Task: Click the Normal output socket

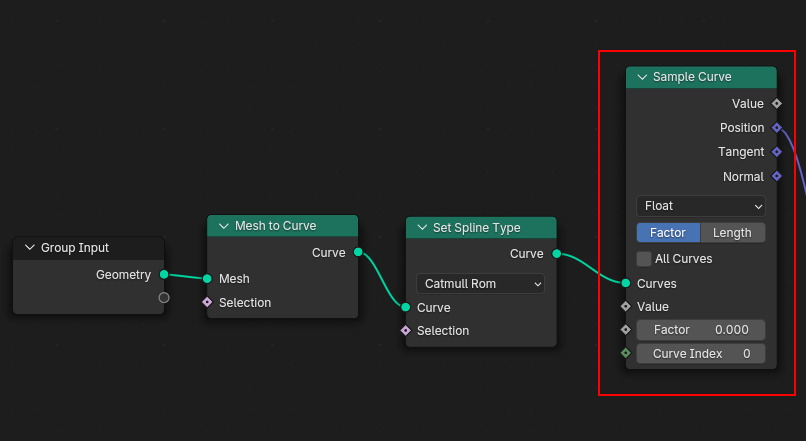Action: (x=777, y=176)
